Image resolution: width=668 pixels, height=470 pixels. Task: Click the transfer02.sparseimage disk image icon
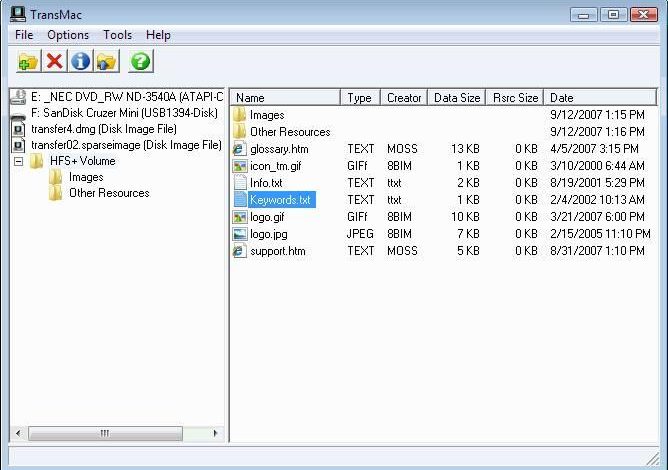18,145
